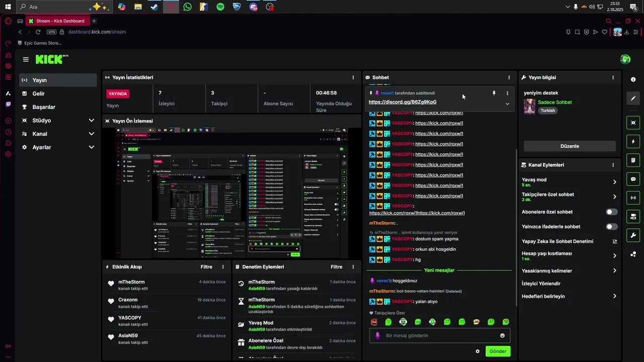Toggle the chat bubble widget icon

click(633, 179)
